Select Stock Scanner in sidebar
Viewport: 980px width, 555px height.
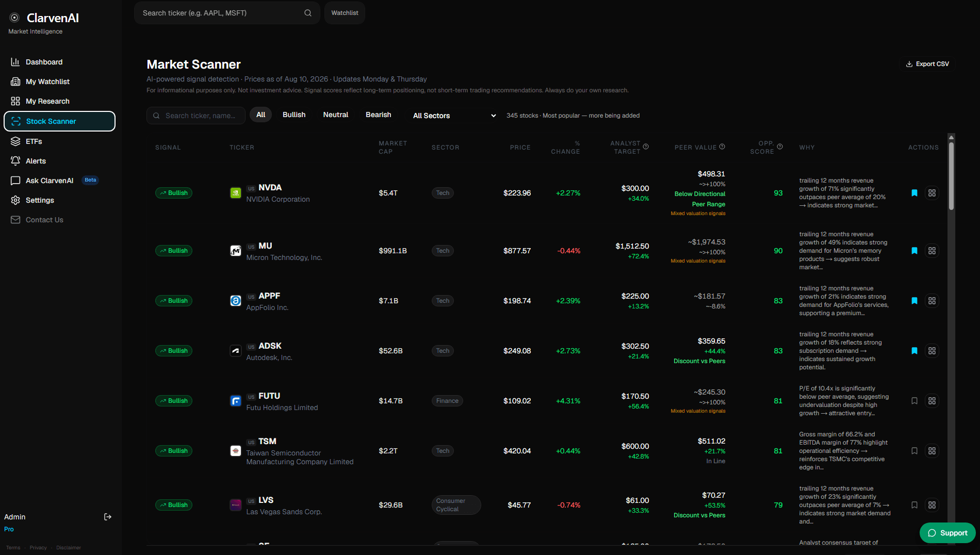59,121
